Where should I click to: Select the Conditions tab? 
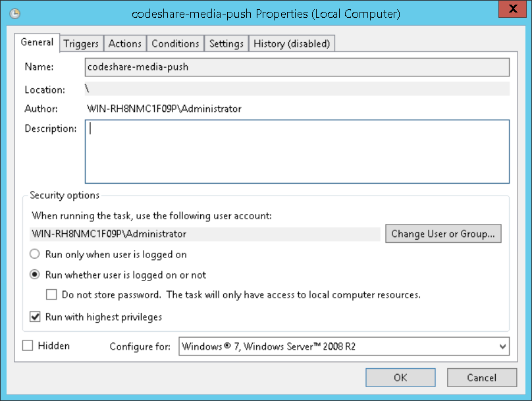[175, 43]
